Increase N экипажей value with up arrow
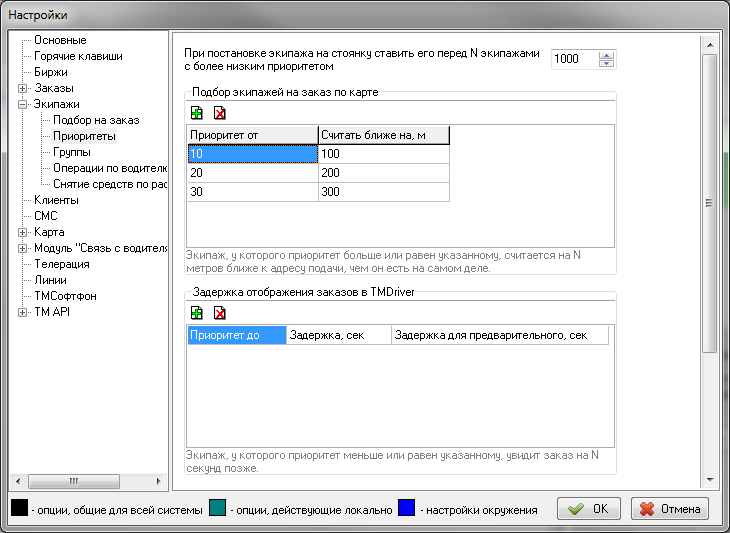 click(606, 54)
